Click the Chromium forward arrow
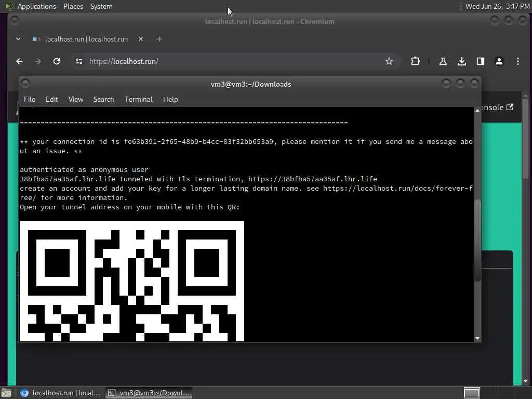532x399 pixels. [38, 61]
